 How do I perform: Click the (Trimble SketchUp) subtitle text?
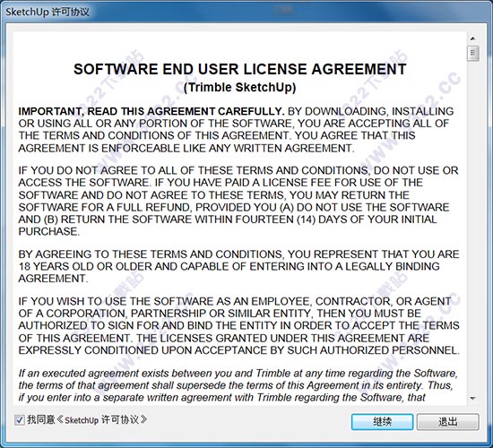[240, 87]
